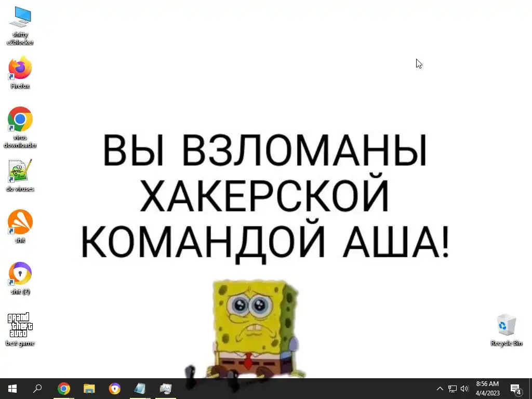Viewport: 532px width, 399px height.
Task: Launch Chrome from the taskbar
Action: pos(64,389)
